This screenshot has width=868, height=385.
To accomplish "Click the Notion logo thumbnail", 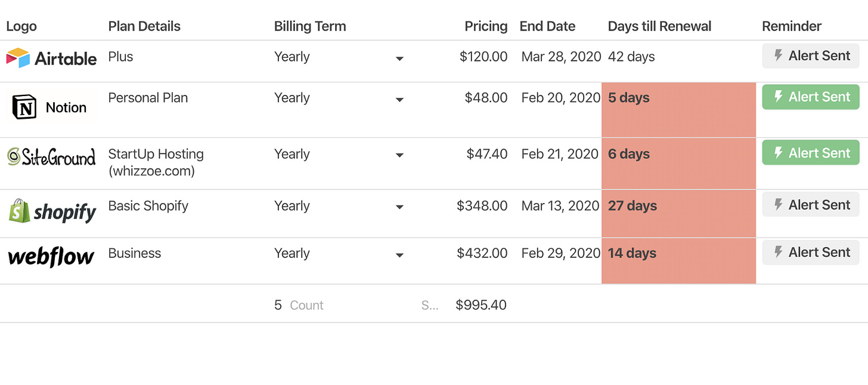I will [x=51, y=107].
